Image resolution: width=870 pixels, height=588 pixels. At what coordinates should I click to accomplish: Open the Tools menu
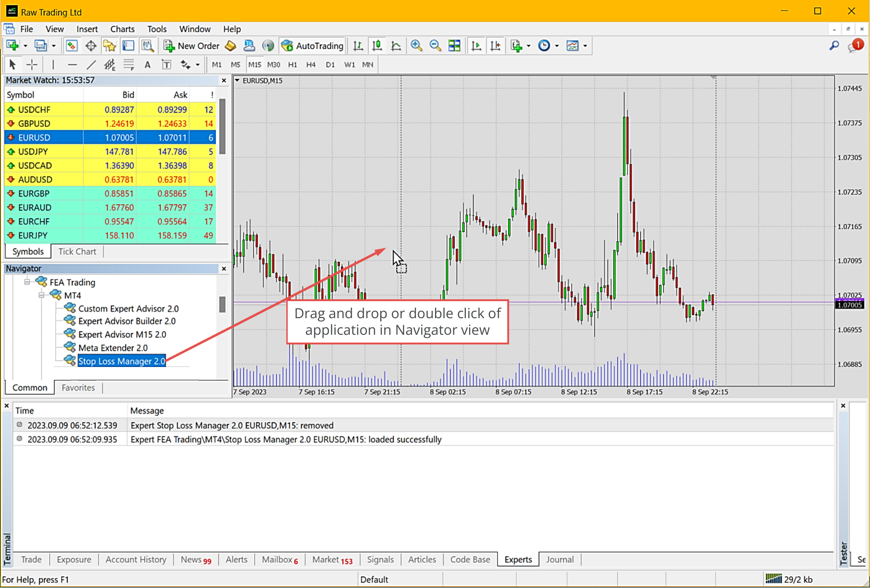pos(157,29)
